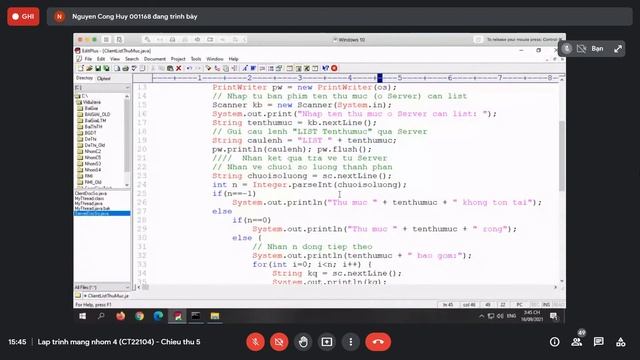Viewport: 640px width, 360px height.
Task: Click the editor vertical scrollbar thumb
Action: point(562,155)
